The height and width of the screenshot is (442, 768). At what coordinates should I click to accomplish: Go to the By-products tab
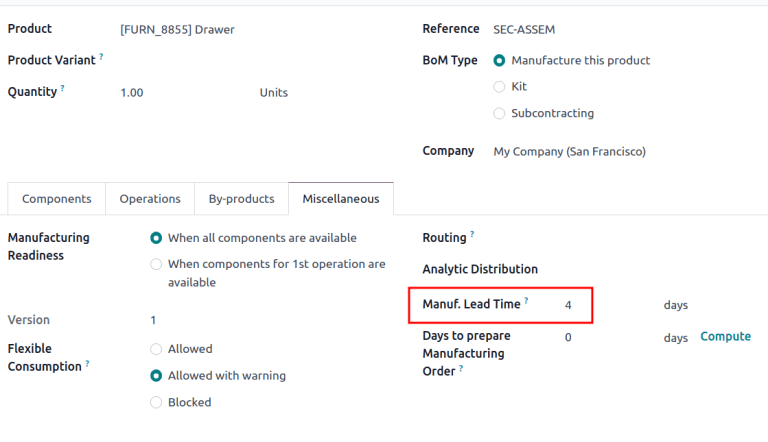coord(241,199)
